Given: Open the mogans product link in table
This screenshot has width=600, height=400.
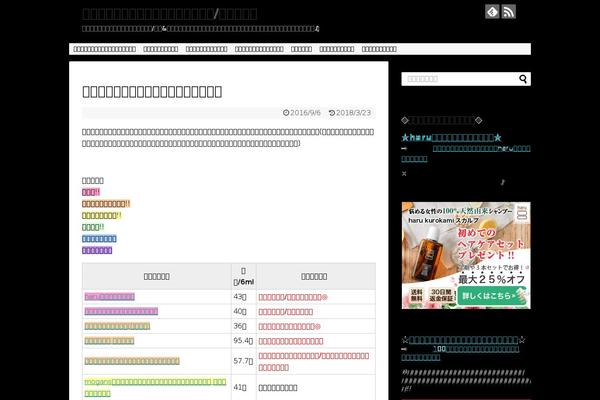Looking at the screenshot, I should pos(155,387).
